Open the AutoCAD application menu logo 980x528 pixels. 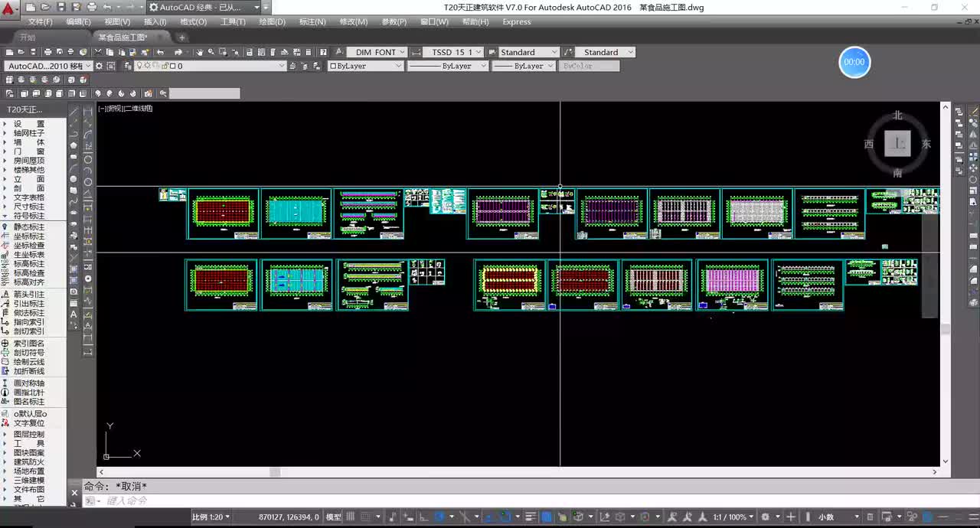pyautogui.click(x=8, y=9)
